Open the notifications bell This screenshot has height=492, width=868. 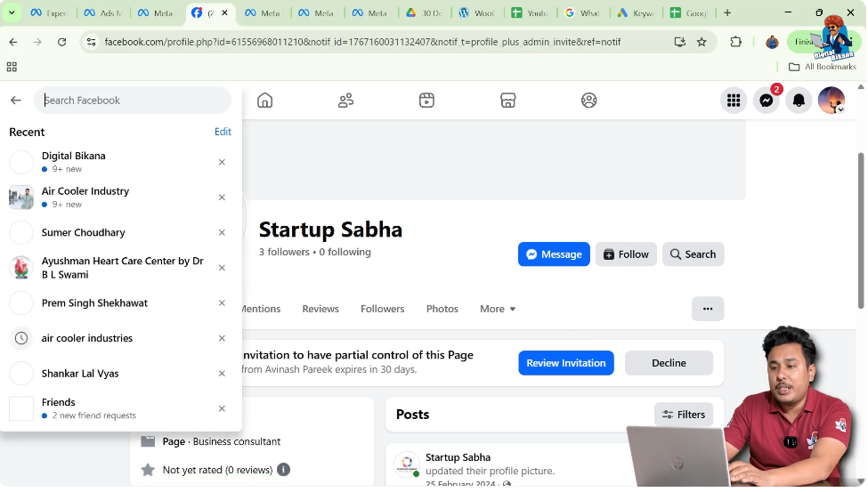[799, 101]
